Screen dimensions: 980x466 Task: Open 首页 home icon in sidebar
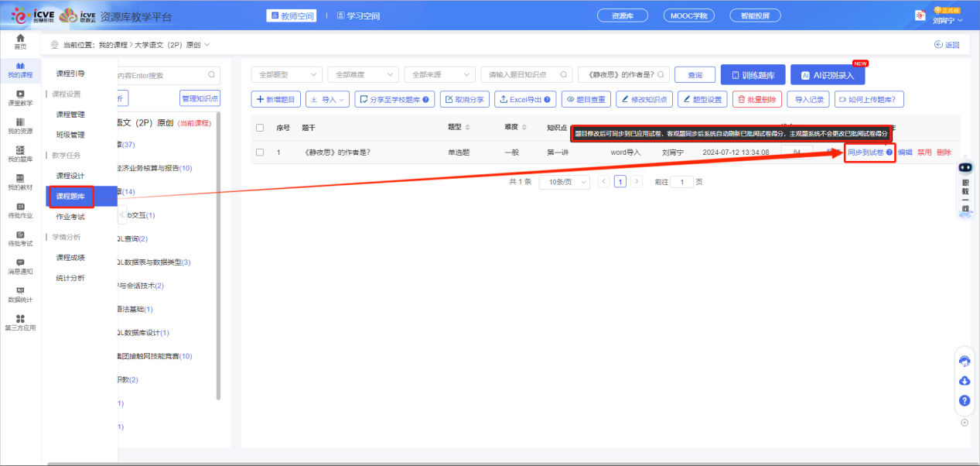(20, 41)
